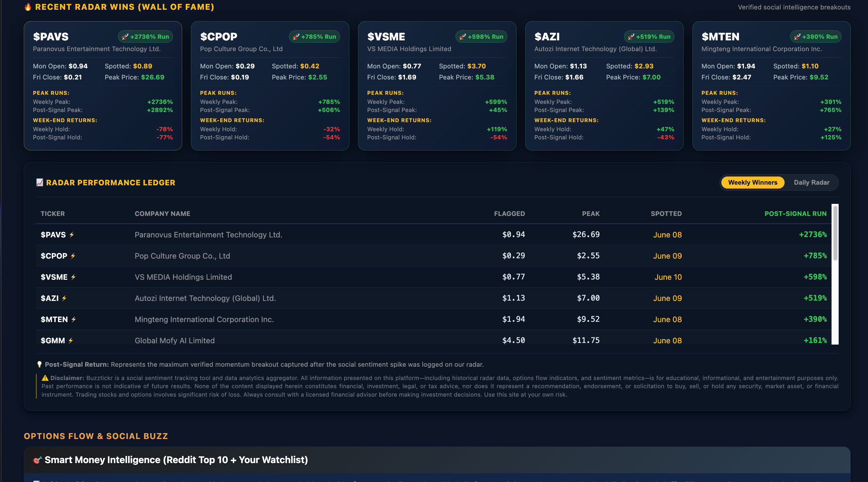Viewport: 868px width, 482px height.
Task: Click the lightning bolt beside $MTEN
Action: point(73,319)
